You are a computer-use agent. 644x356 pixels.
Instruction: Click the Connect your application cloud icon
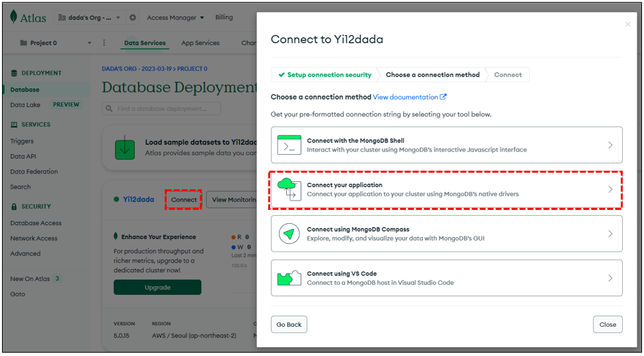[x=289, y=189]
